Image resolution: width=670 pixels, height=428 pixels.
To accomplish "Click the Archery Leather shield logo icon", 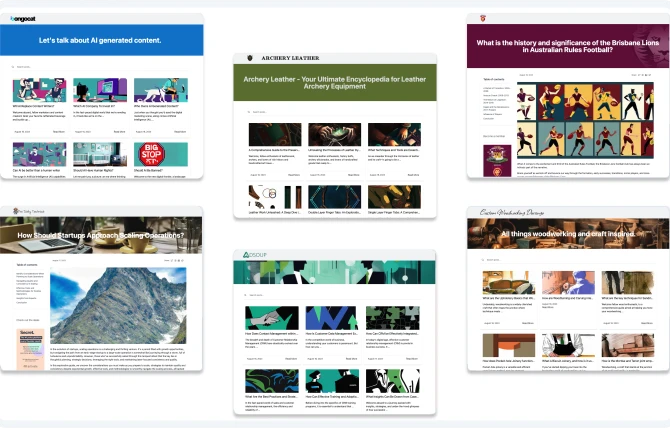I will coord(250,58).
